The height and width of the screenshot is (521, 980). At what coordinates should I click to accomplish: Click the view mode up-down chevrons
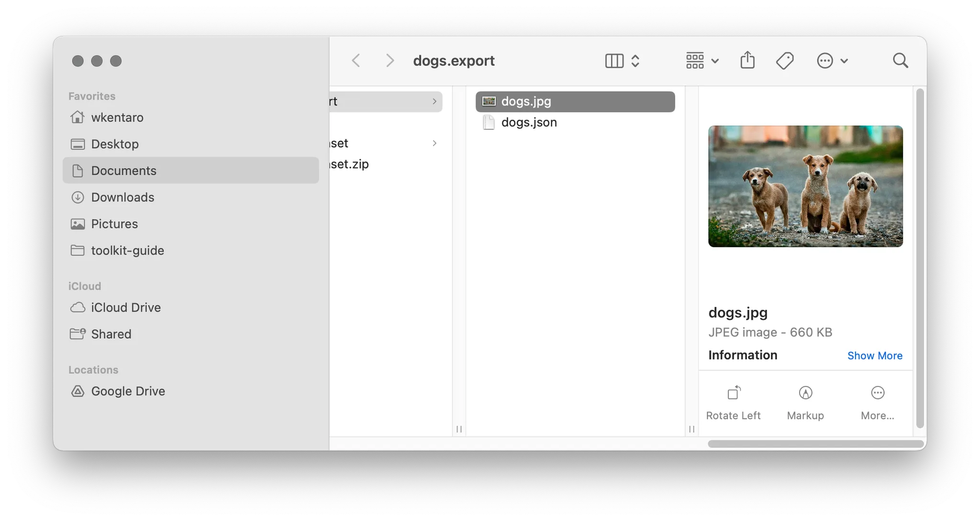coord(635,61)
